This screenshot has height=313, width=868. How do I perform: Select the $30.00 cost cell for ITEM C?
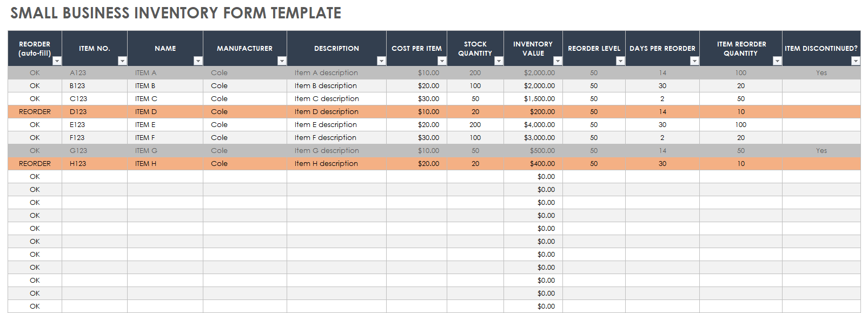click(416, 99)
